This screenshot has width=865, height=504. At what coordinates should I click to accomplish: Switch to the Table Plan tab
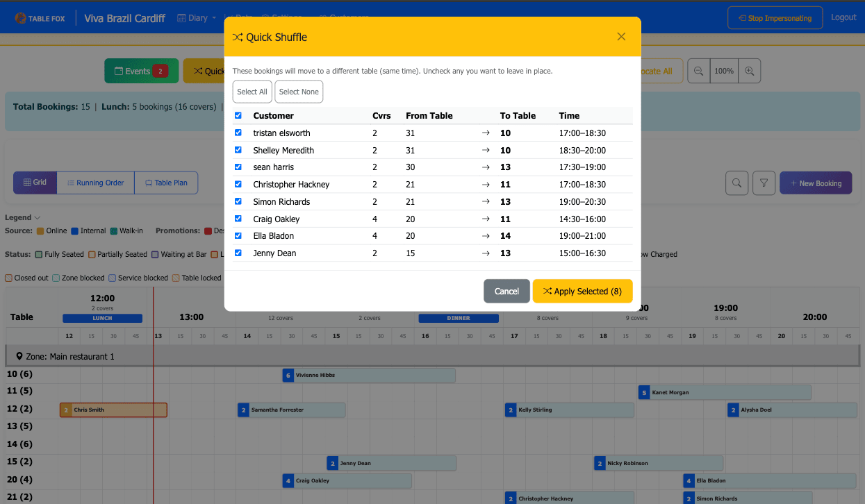point(166,183)
